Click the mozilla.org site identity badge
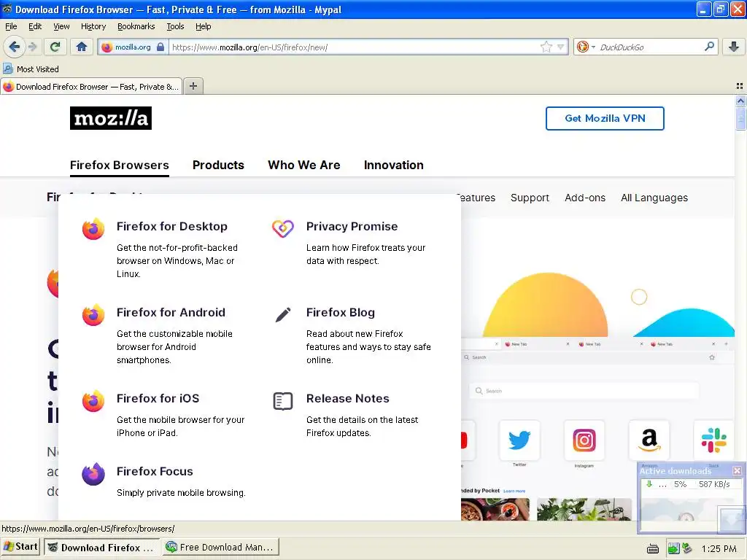Screen dimensions: 747x560 pyautogui.click(x=133, y=47)
